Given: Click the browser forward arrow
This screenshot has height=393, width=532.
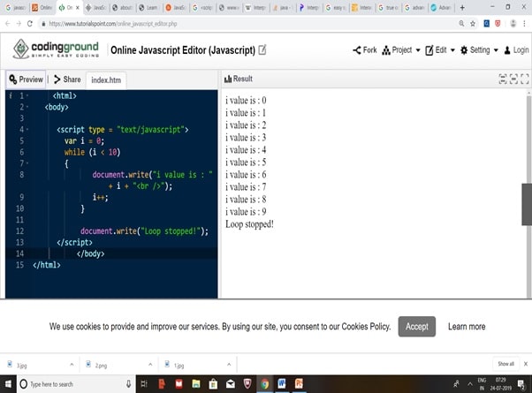Looking at the screenshot, I should (x=19, y=24).
